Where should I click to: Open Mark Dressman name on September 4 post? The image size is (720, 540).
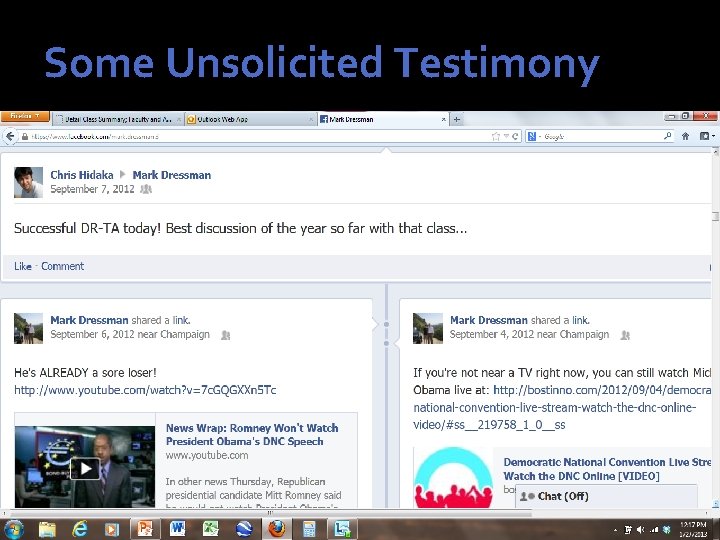pos(489,320)
